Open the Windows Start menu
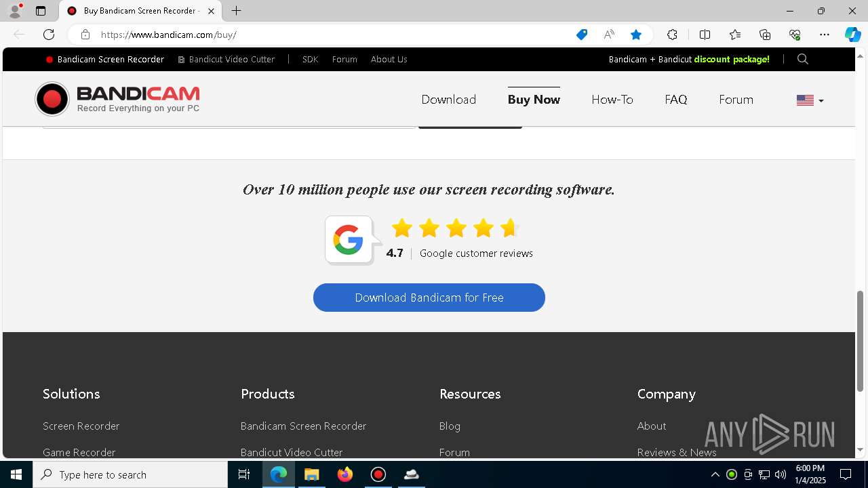Screen dimensions: 868x488 pos(16,474)
